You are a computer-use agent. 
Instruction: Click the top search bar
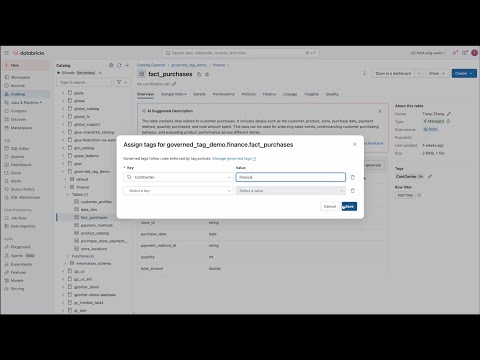240,53
